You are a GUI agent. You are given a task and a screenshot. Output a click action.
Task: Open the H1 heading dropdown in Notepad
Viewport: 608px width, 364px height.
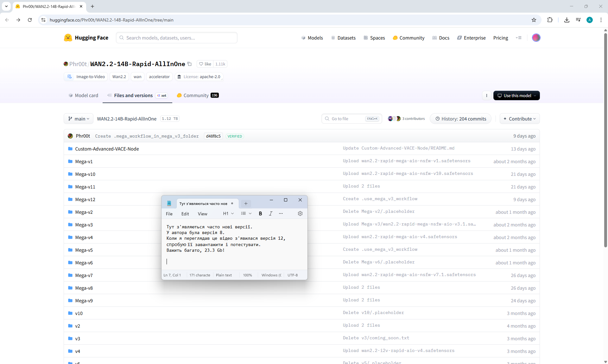tap(228, 213)
